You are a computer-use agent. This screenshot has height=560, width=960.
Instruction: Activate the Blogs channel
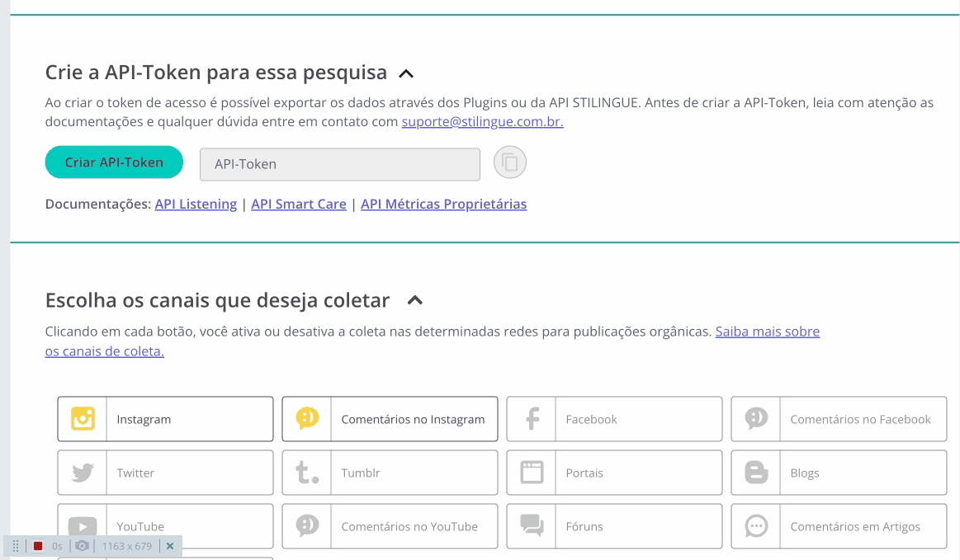coord(839,473)
